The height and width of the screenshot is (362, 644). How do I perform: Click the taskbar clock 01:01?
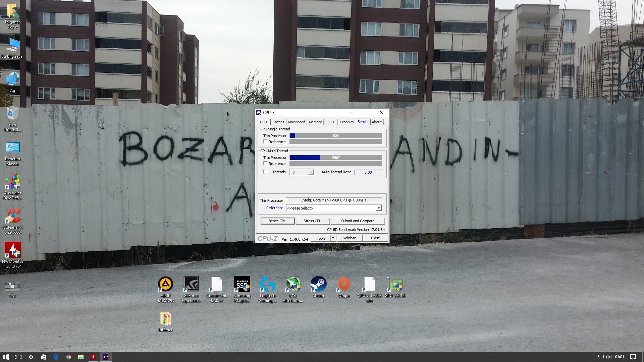pyautogui.click(x=620, y=357)
